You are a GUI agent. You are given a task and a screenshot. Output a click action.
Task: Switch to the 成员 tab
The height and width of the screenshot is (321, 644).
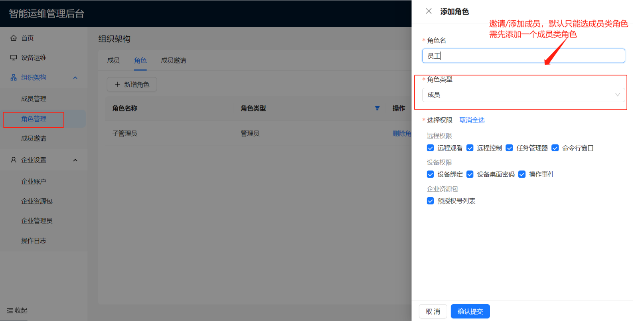[113, 60]
